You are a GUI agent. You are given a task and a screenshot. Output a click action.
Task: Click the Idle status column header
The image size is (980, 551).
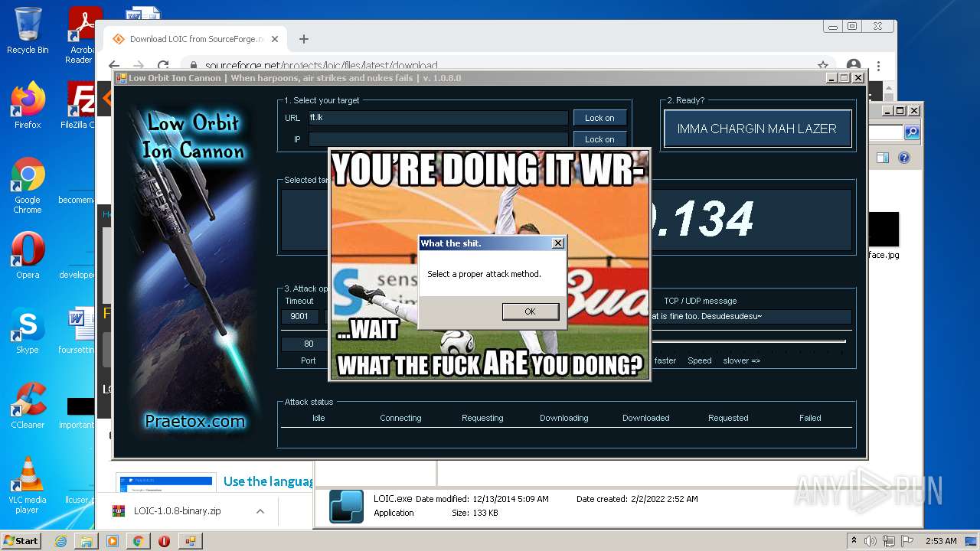point(318,418)
